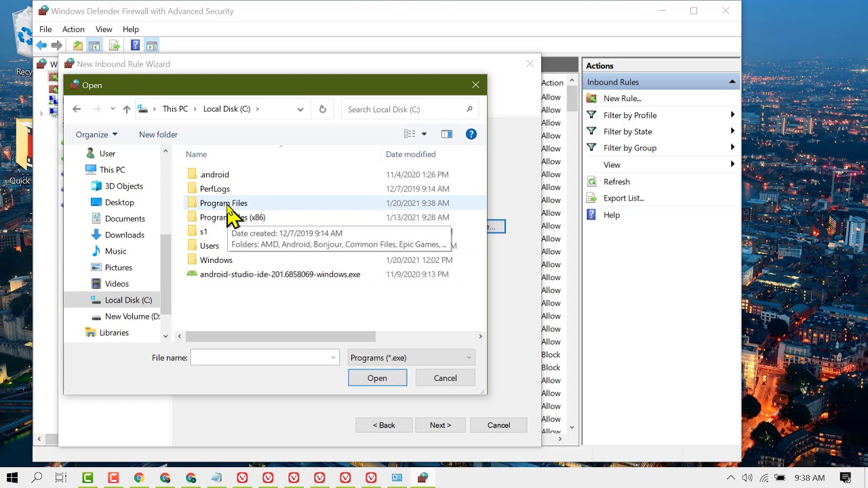Click the New Rule icon in Actions pane
868x488 pixels.
pyautogui.click(x=591, y=98)
